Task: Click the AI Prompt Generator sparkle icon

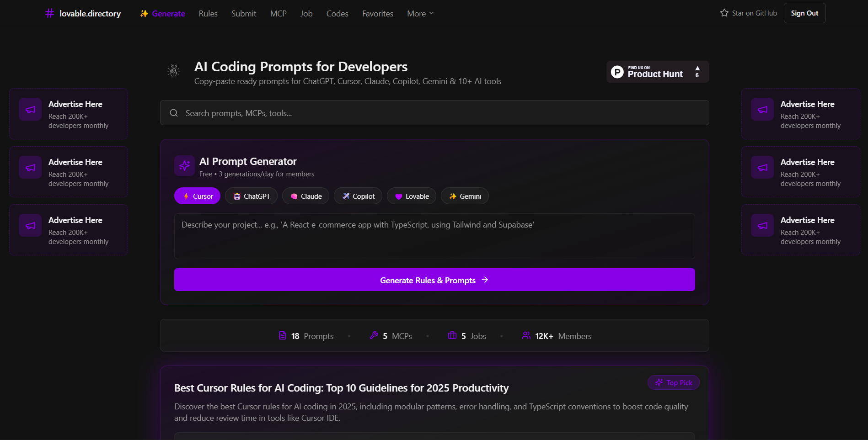Action: (x=184, y=165)
